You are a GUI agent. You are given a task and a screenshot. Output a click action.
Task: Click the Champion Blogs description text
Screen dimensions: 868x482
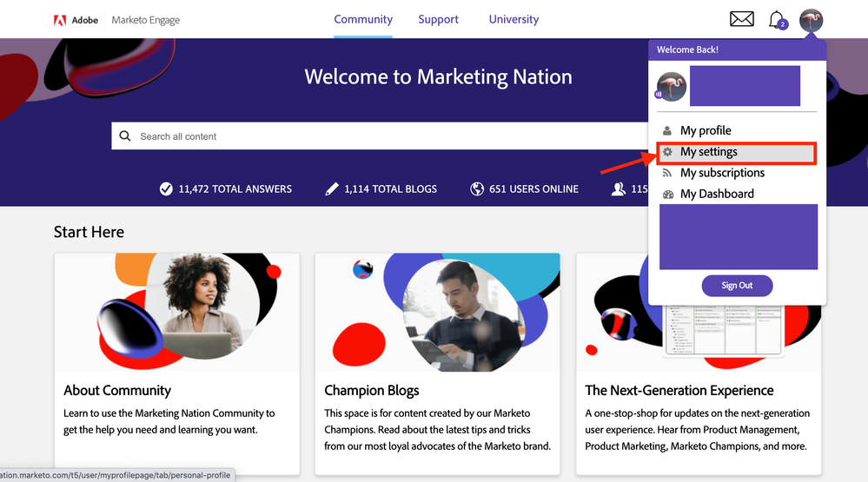point(437,429)
